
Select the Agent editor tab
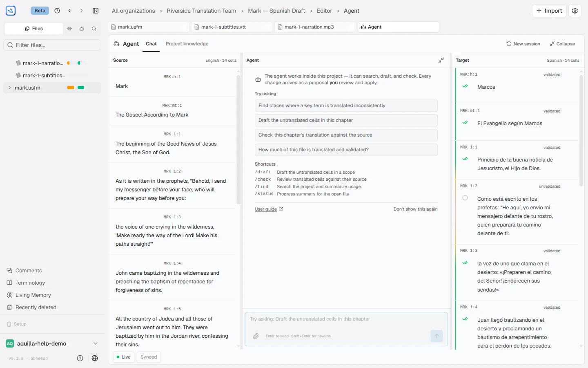(399, 27)
